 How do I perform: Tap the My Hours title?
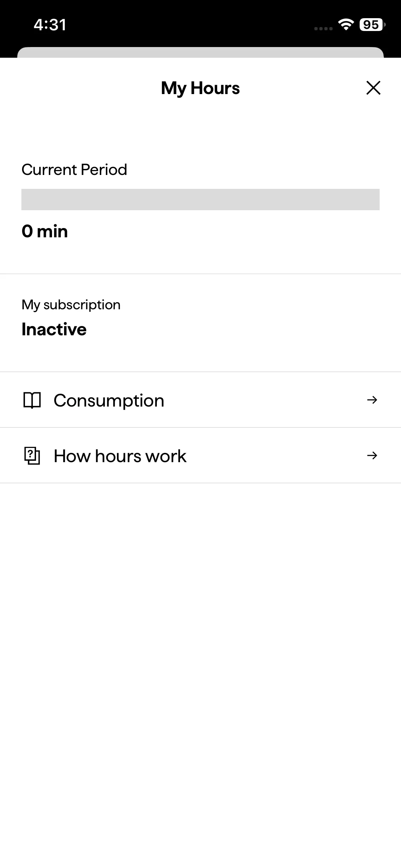click(200, 88)
